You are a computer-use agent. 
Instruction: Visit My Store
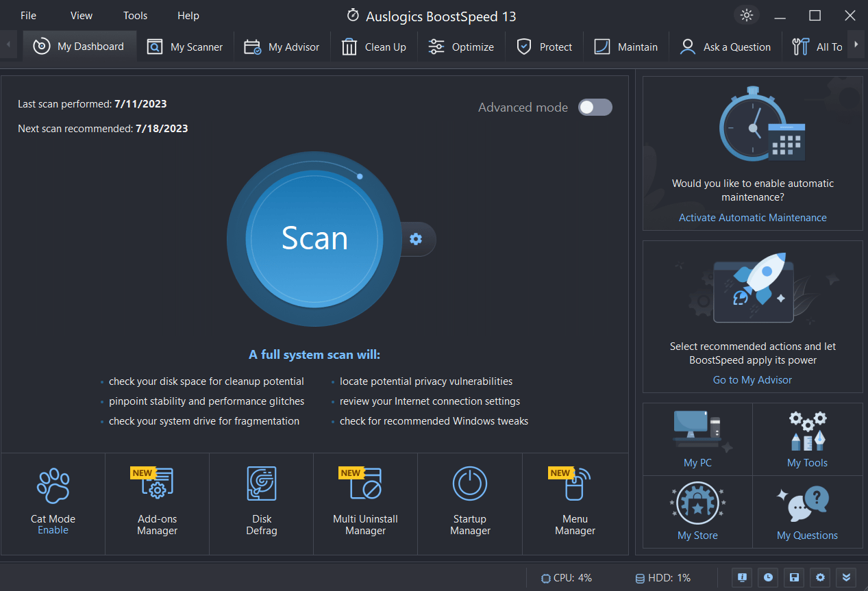pos(697,512)
